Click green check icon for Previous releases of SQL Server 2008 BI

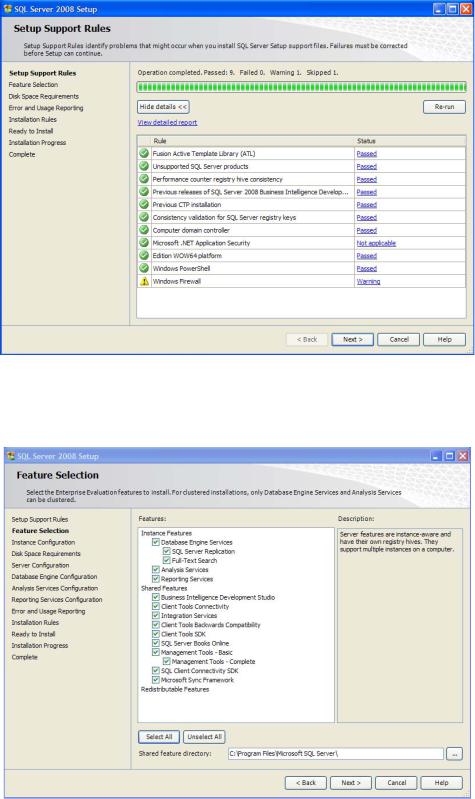tap(144, 191)
